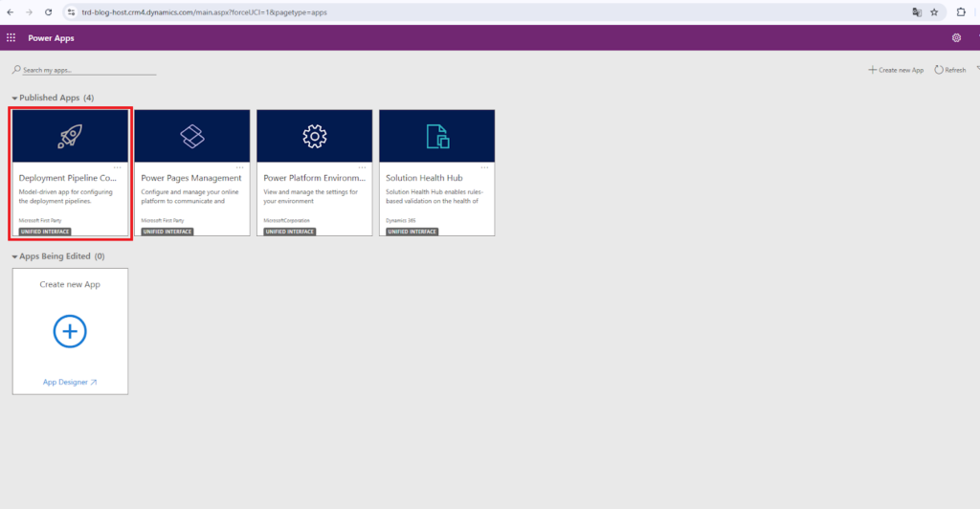
Task: Refresh the apps list
Action: coord(949,70)
